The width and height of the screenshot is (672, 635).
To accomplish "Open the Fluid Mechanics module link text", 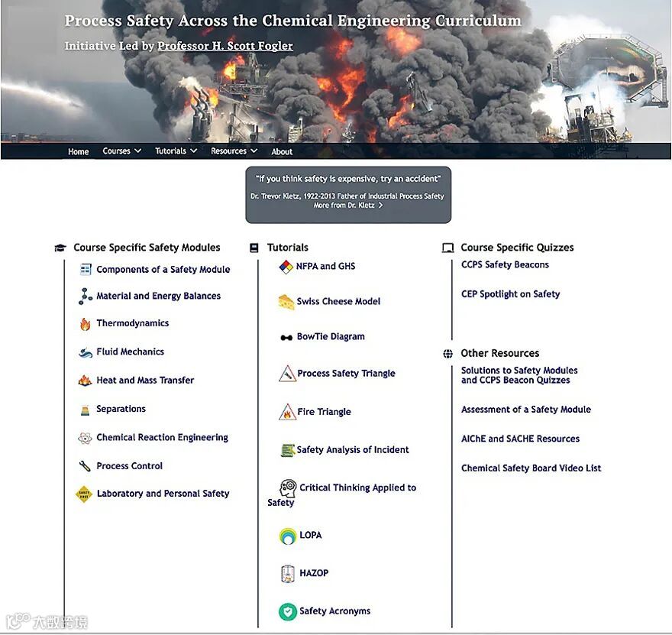I will tap(130, 352).
